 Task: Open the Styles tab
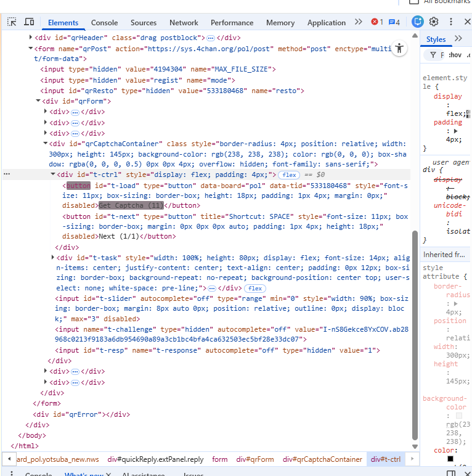(x=436, y=39)
